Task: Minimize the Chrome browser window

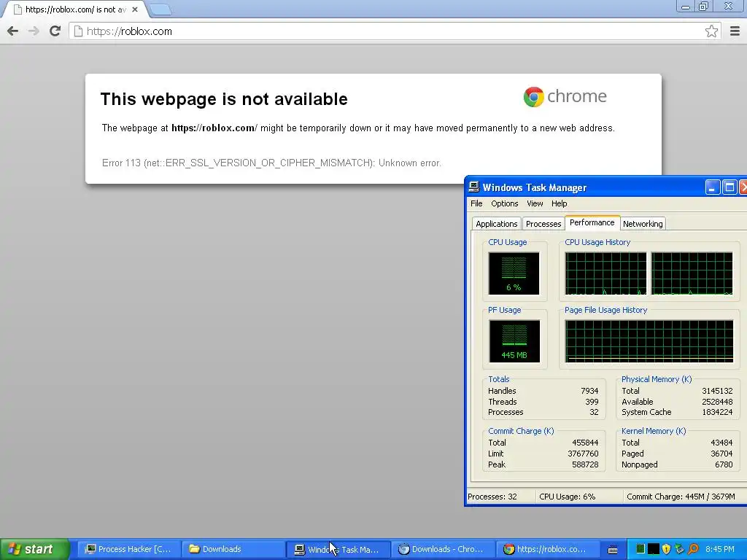Action: tap(686, 7)
